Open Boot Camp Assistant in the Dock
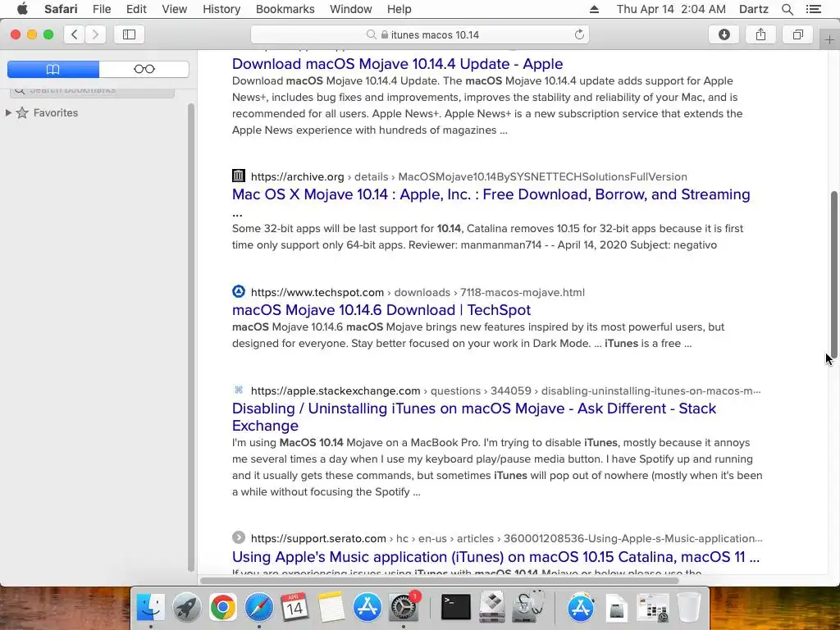 pyautogui.click(x=492, y=608)
